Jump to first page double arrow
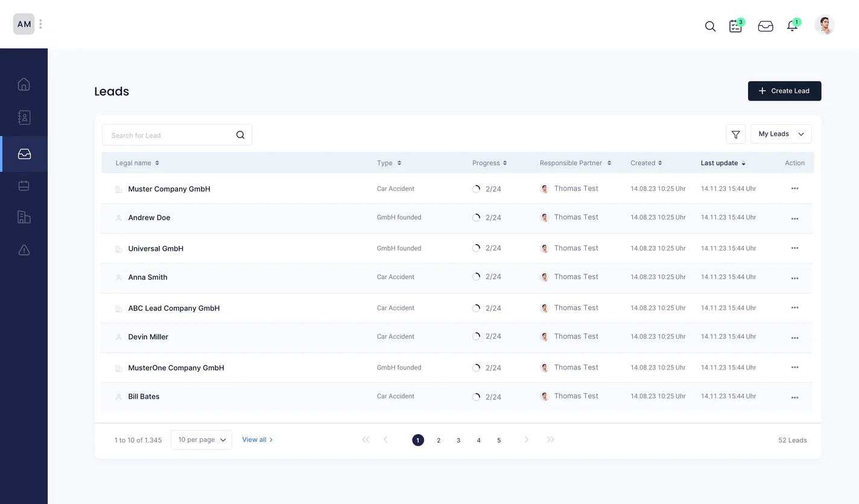The image size is (859, 504). click(x=366, y=439)
